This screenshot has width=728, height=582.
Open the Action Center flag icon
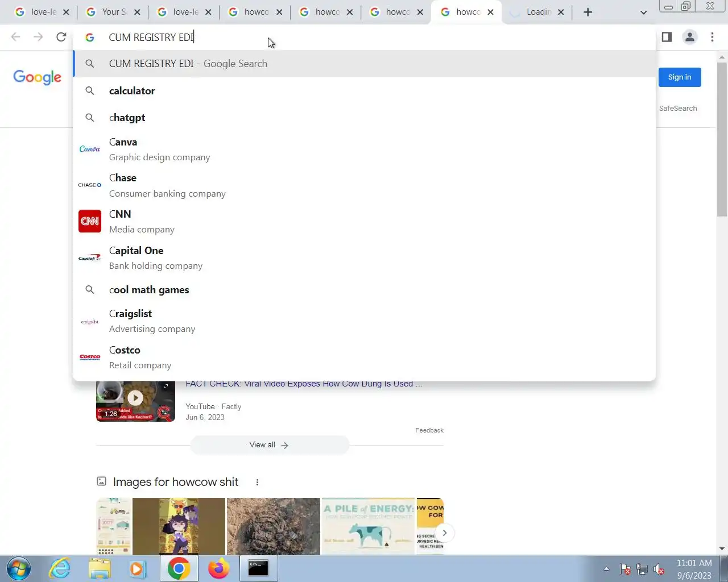point(625,569)
